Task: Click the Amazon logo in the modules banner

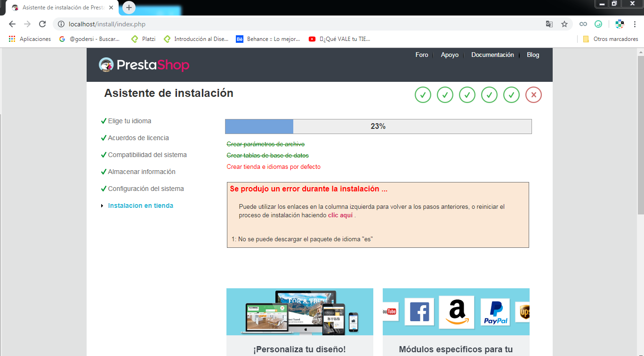Action: (x=457, y=312)
